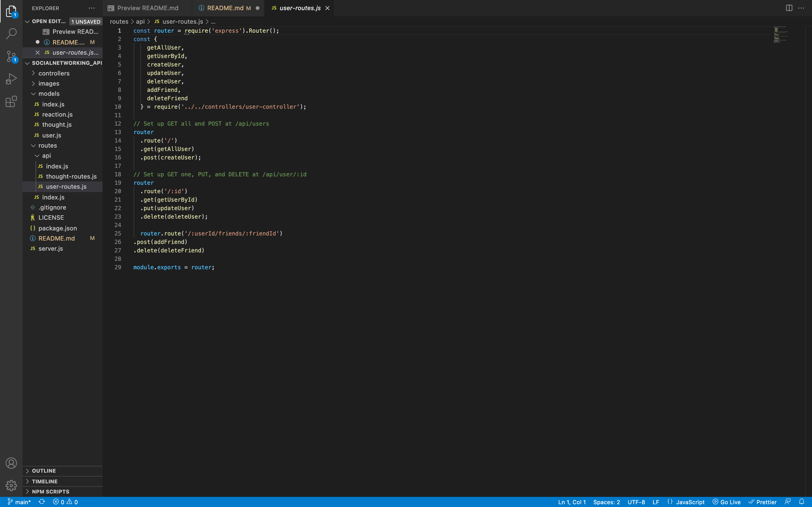The image size is (812, 507).
Task: Open the Search view in activity bar
Action: pyautogui.click(x=11, y=34)
